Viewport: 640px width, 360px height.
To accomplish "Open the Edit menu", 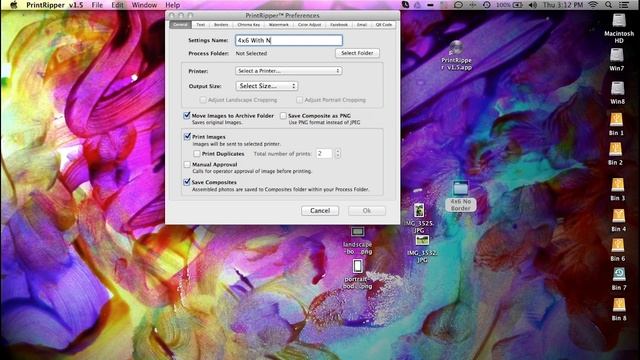I will tap(118, 5).
